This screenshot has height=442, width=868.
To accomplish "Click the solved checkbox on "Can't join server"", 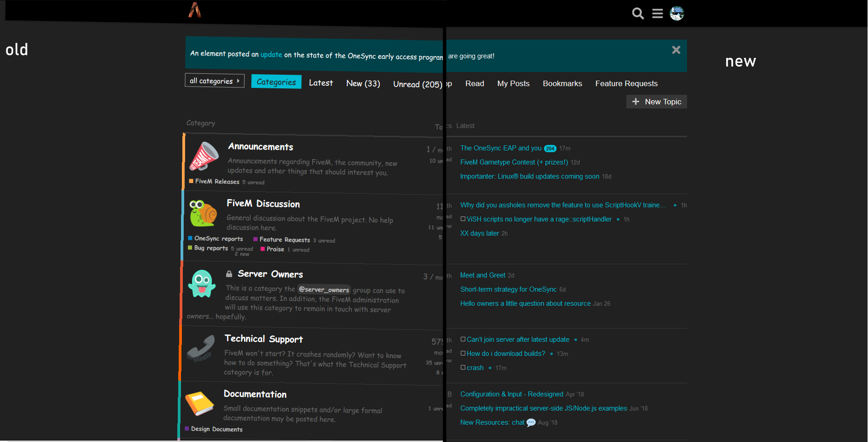I will tap(463, 339).
